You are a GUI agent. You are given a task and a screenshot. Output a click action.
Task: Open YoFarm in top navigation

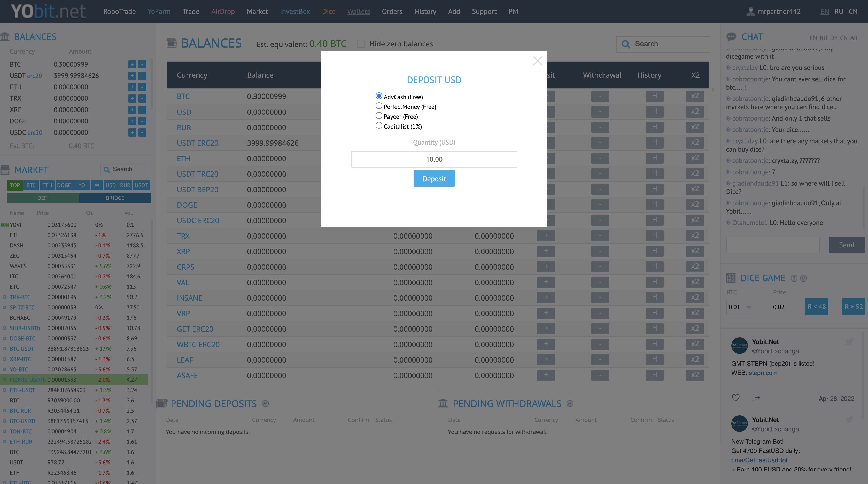[159, 11]
